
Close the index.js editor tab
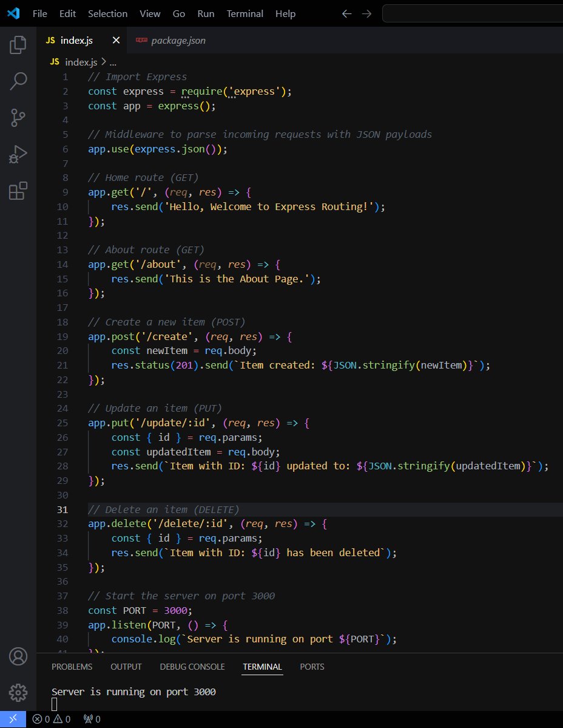click(116, 41)
